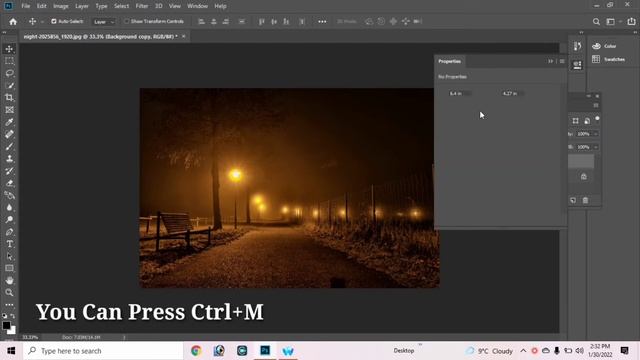Open the Properties panel flyout menu

562,61
